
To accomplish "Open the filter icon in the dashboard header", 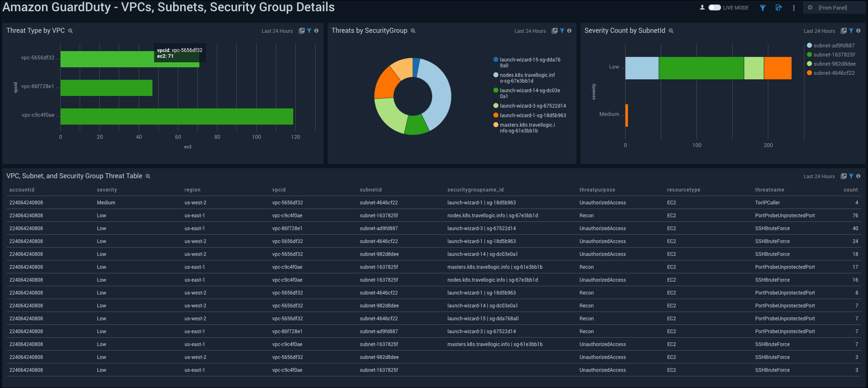I will coord(763,7).
